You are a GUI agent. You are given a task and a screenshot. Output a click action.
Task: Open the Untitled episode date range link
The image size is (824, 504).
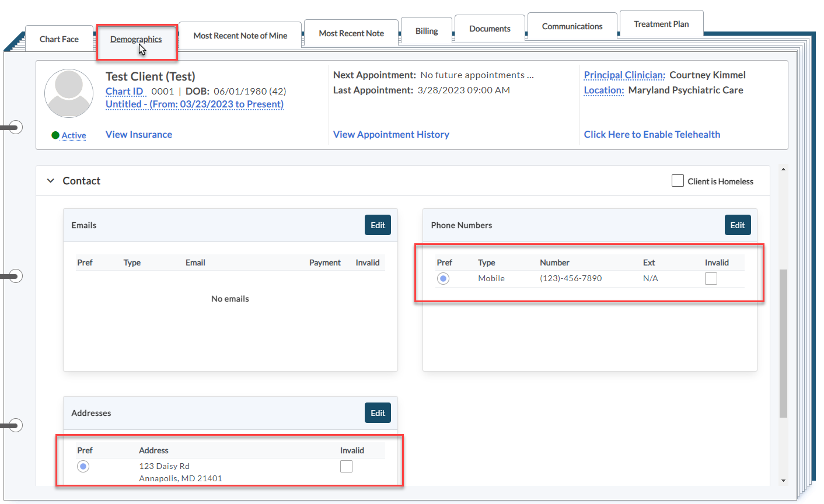coord(194,104)
